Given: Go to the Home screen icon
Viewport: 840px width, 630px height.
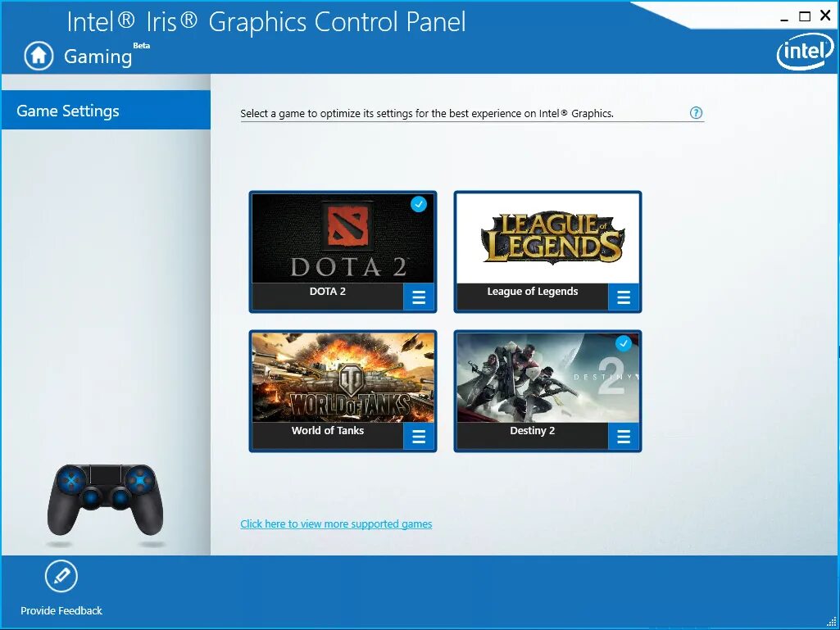Looking at the screenshot, I should pos(39,56).
